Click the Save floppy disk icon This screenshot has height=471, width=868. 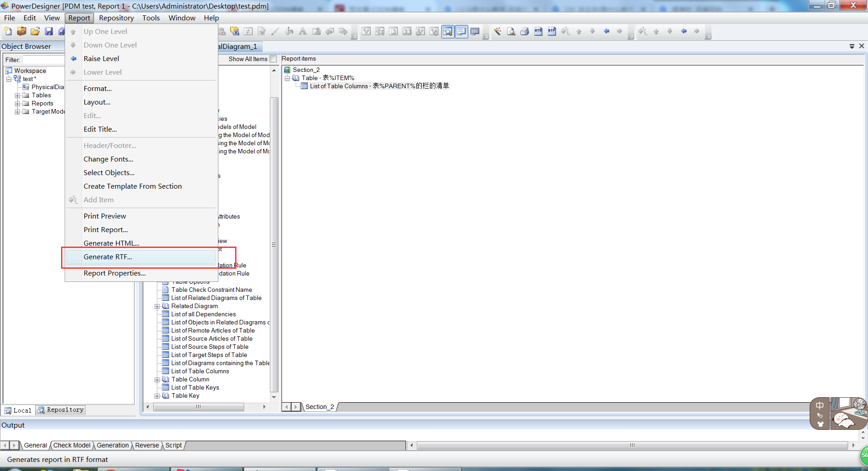[x=49, y=31]
